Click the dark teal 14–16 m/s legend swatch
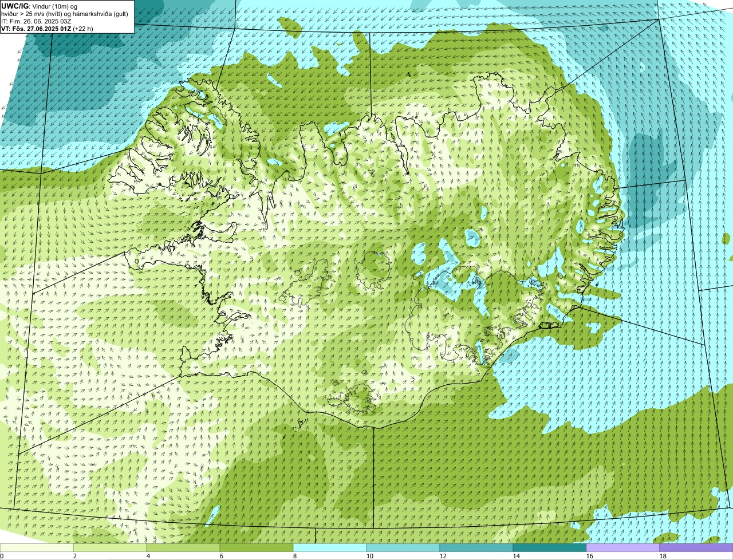The width and height of the screenshot is (733, 560). tap(550, 548)
